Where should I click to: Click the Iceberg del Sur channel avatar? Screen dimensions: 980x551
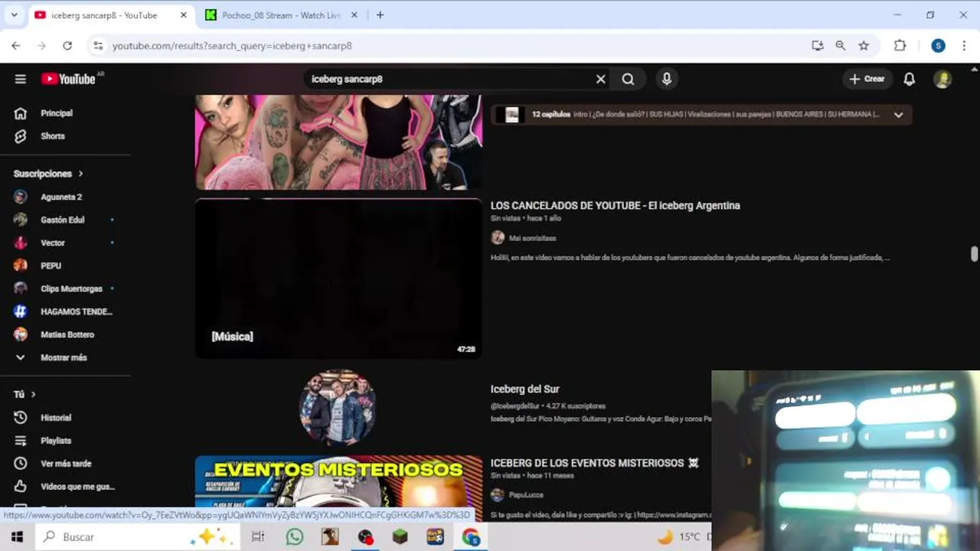tap(338, 407)
